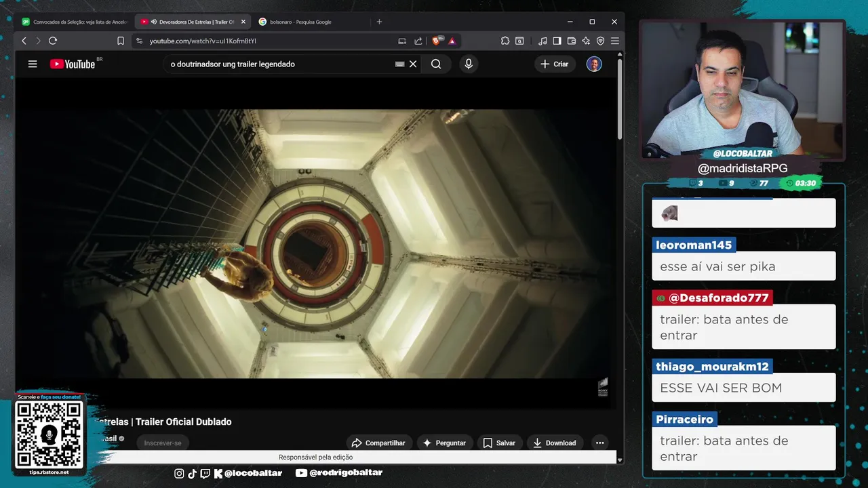This screenshot has width=868, height=488.
Task: Open site settings icon in address bar
Action: click(x=139, y=41)
